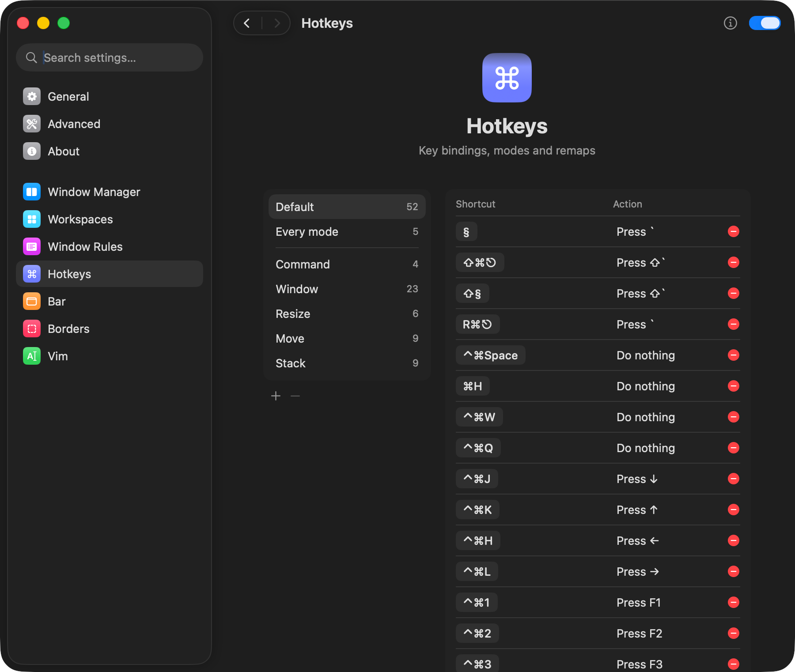Delete the ⇧⌘ shortcut row binding
Viewport: 795px width, 672px height.
point(734,262)
